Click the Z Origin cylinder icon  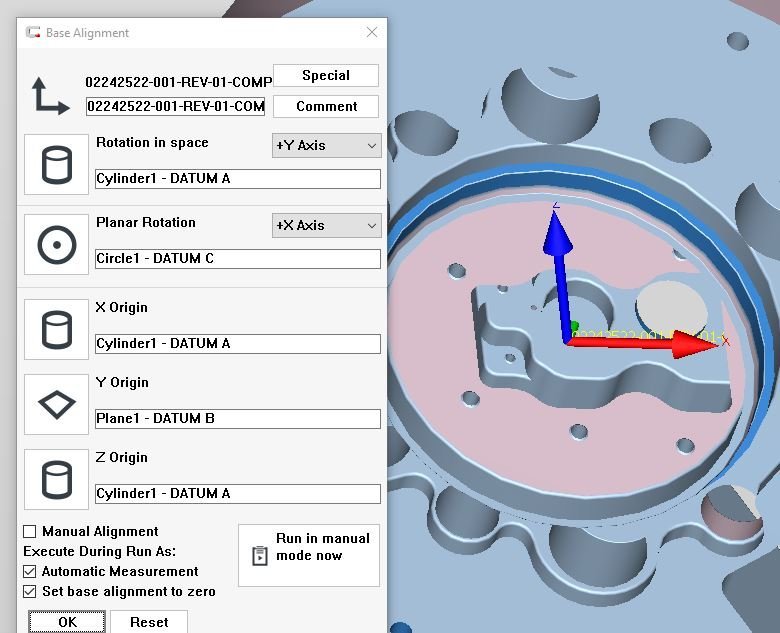56,479
